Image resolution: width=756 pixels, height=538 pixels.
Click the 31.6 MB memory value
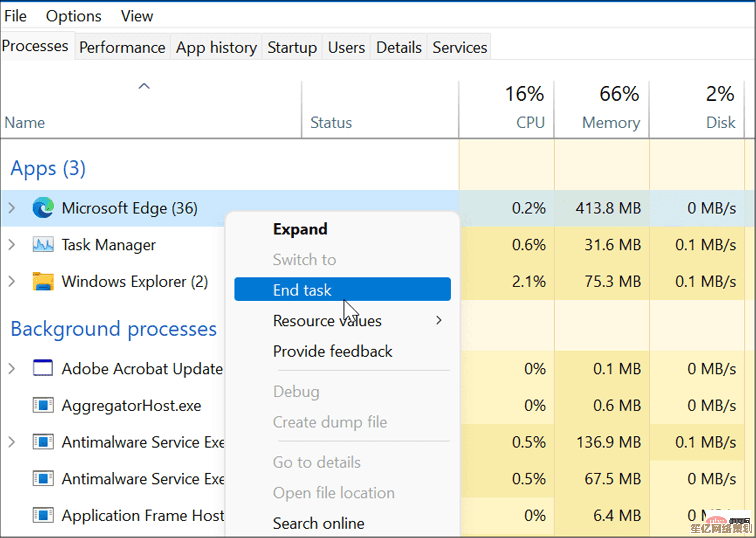[x=613, y=245]
